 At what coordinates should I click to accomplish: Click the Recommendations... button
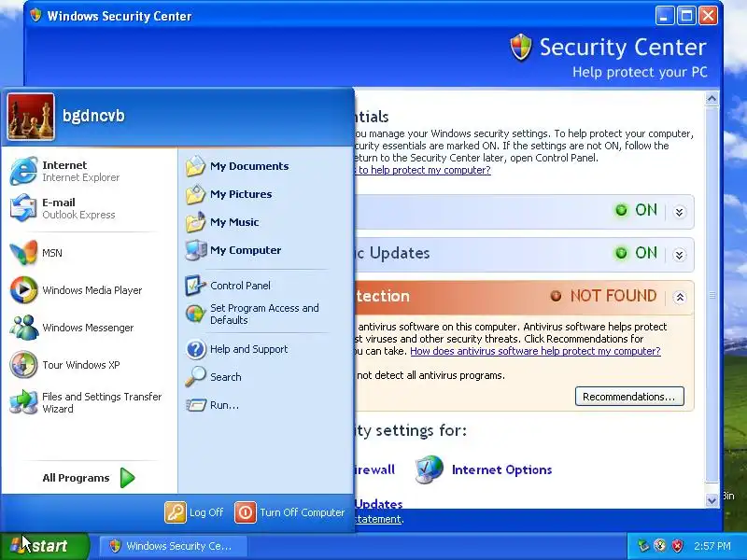pyautogui.click(x=629, y=397)
